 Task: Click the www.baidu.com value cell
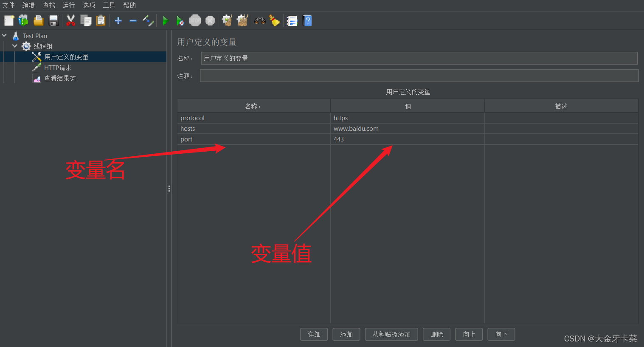click(408, 129)
